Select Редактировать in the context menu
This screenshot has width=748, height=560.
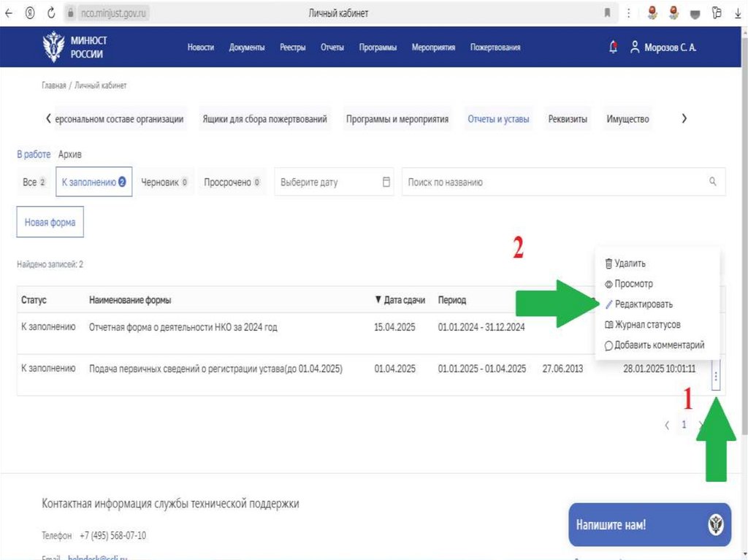pos(643,304)
